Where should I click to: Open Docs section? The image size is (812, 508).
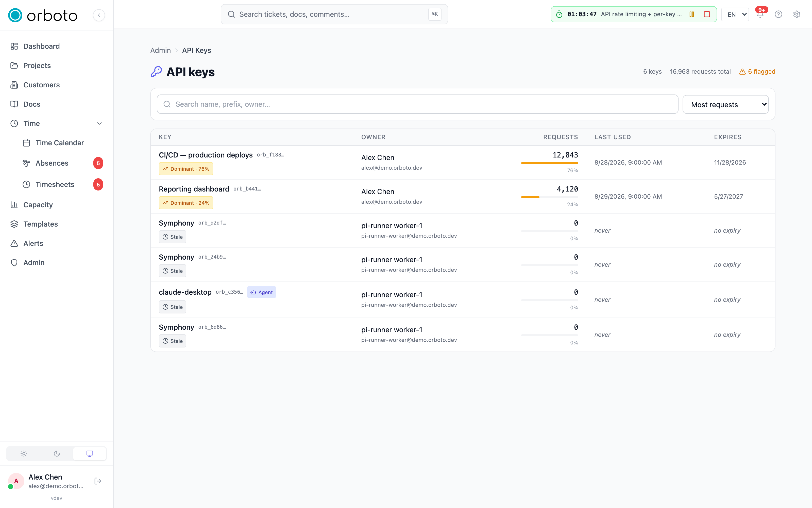pyautogui.click(x=32, y=104)
